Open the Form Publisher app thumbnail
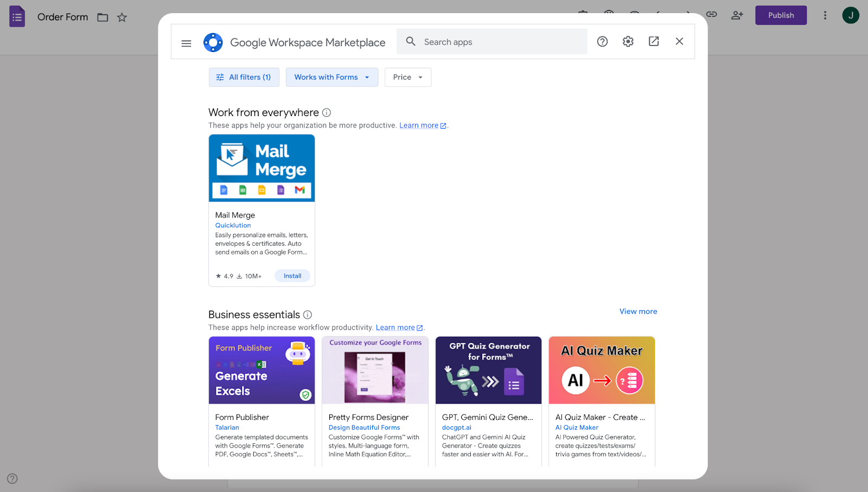This screenshot has height=492, width=868. click(261, 370)
